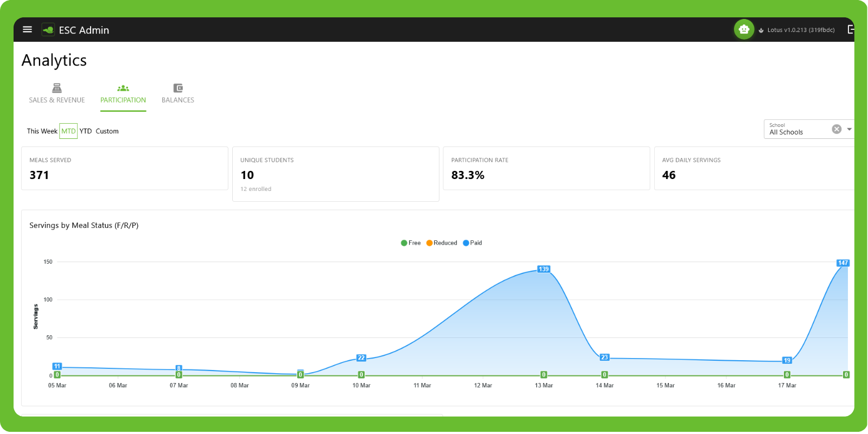Click the 139 data point label
The width and height of the screenshot is (868, 434).
coord(544,269)
